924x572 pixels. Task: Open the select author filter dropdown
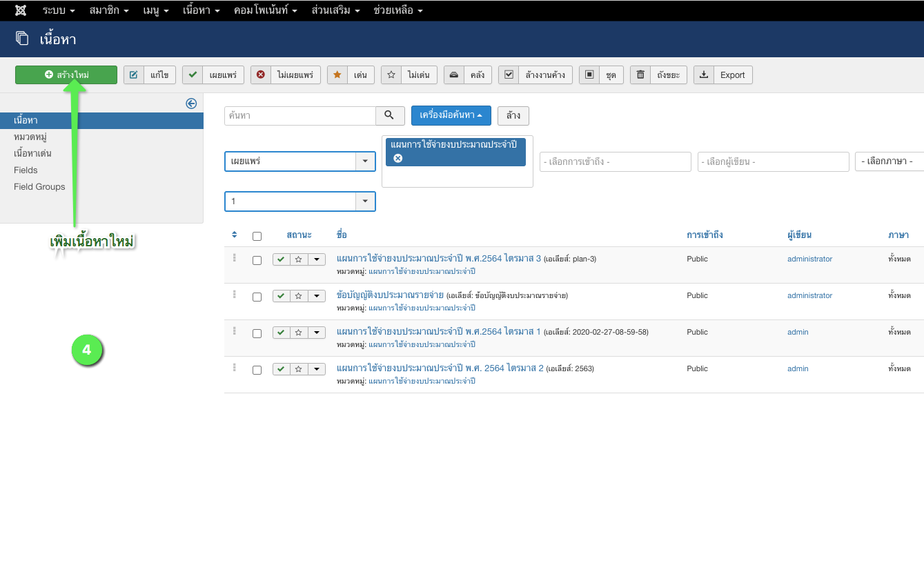pos(773,161)
